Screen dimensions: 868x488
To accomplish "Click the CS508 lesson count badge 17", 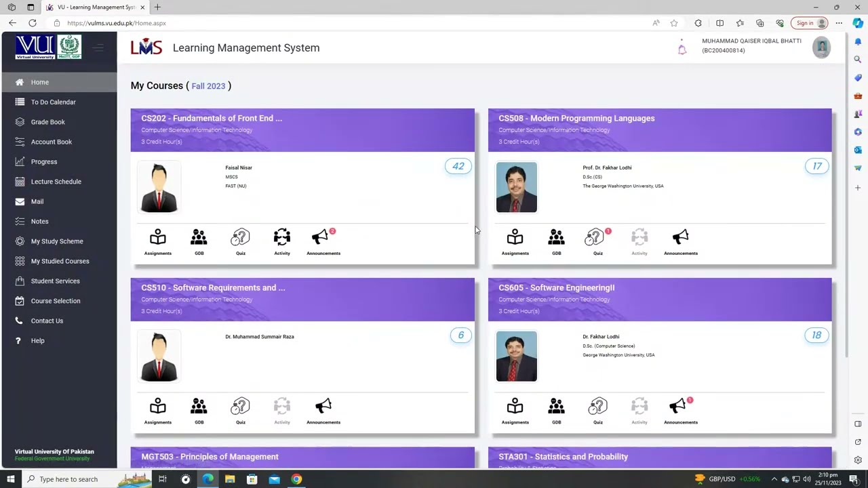I will [816, 166].
